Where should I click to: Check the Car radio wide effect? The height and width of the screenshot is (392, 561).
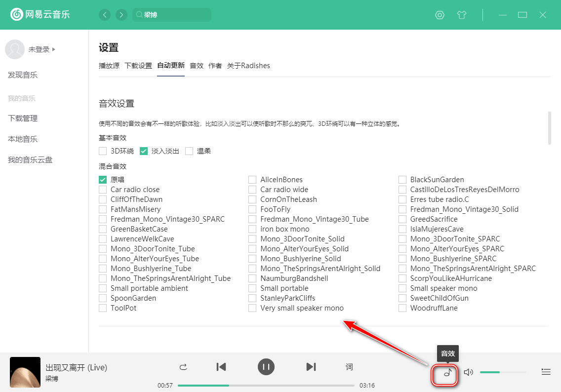252,189
